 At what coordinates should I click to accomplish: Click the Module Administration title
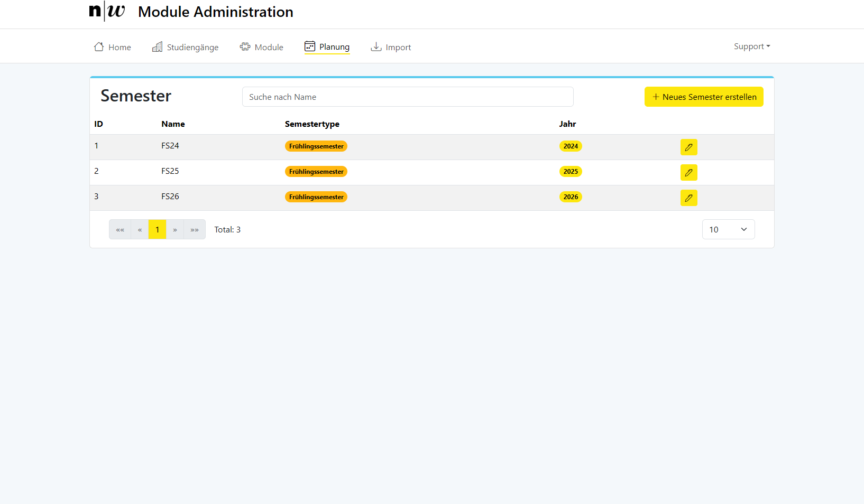pos(216,12)
